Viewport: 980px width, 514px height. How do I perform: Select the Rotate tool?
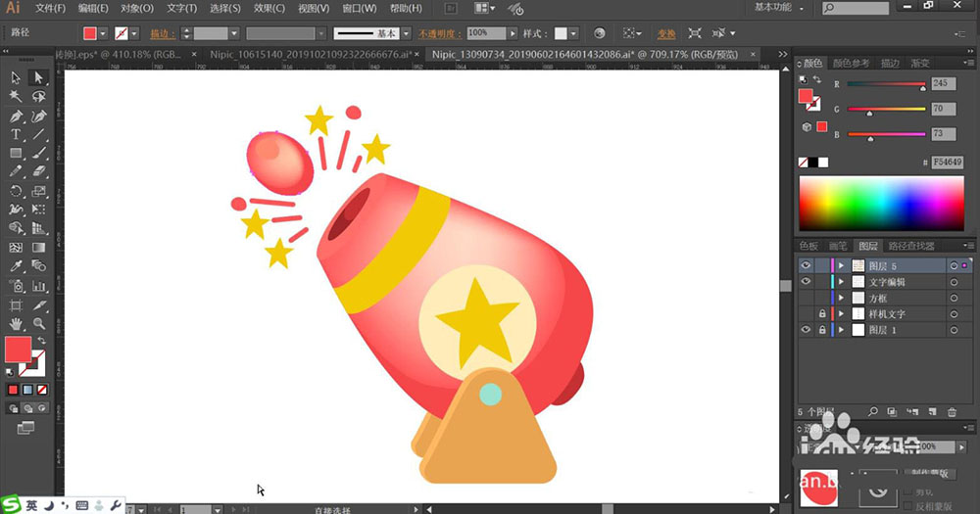(16, 191)
